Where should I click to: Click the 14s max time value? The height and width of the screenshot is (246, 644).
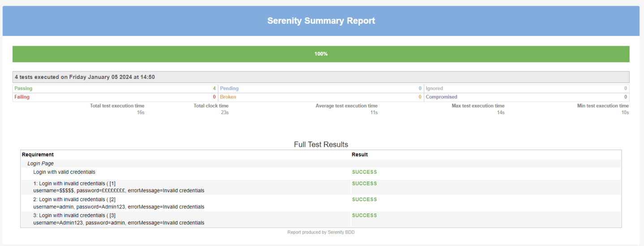501,112
